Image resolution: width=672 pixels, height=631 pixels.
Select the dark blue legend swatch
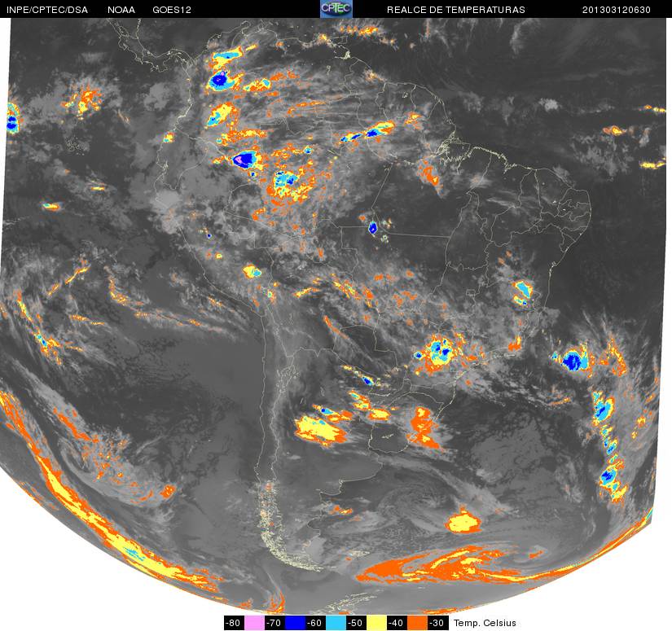(295, 623)
